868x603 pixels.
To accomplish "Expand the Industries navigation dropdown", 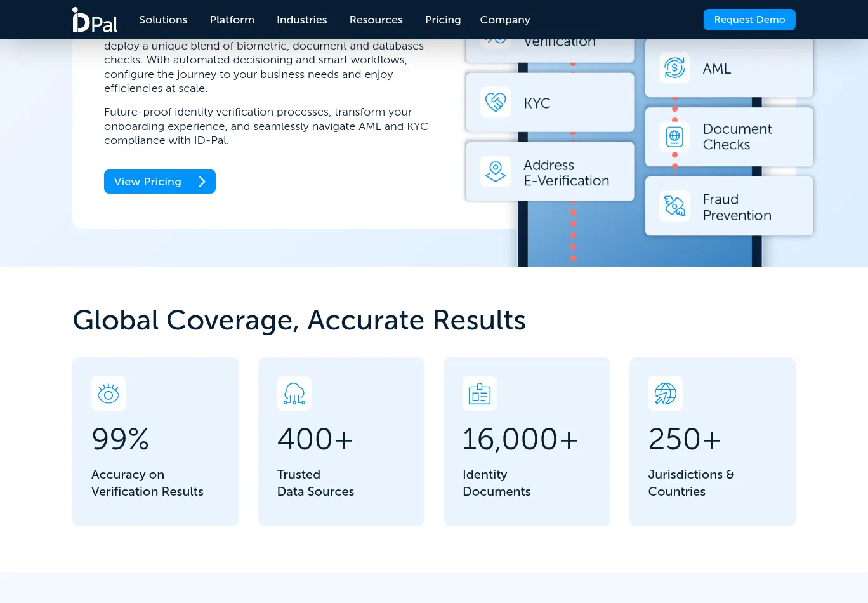I will point(301,20).
